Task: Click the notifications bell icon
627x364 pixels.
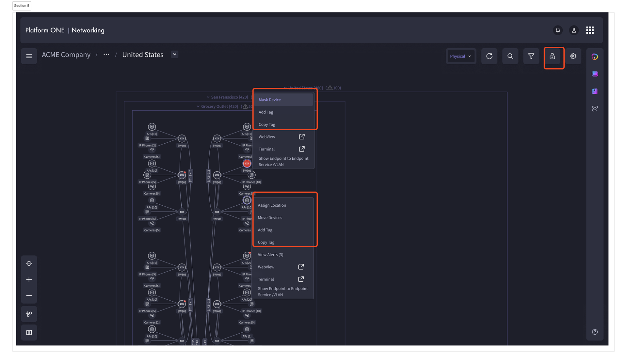Action: [558, 30]
